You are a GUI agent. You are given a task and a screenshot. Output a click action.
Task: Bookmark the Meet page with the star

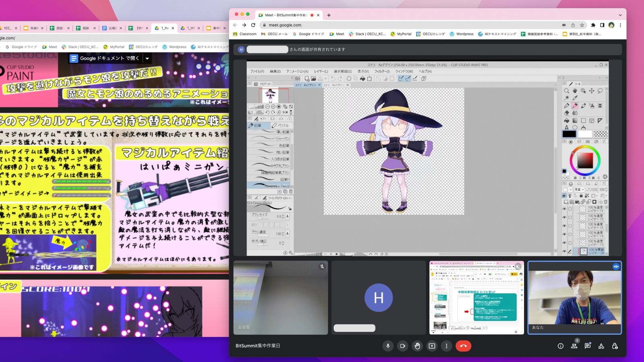[x=582, y=25]
